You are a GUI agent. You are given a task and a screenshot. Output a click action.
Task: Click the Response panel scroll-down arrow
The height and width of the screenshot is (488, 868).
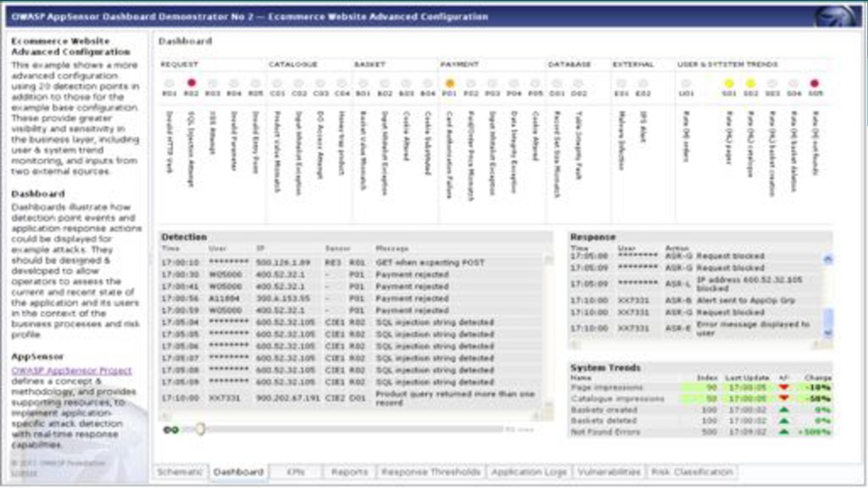[x=827, y=333]
